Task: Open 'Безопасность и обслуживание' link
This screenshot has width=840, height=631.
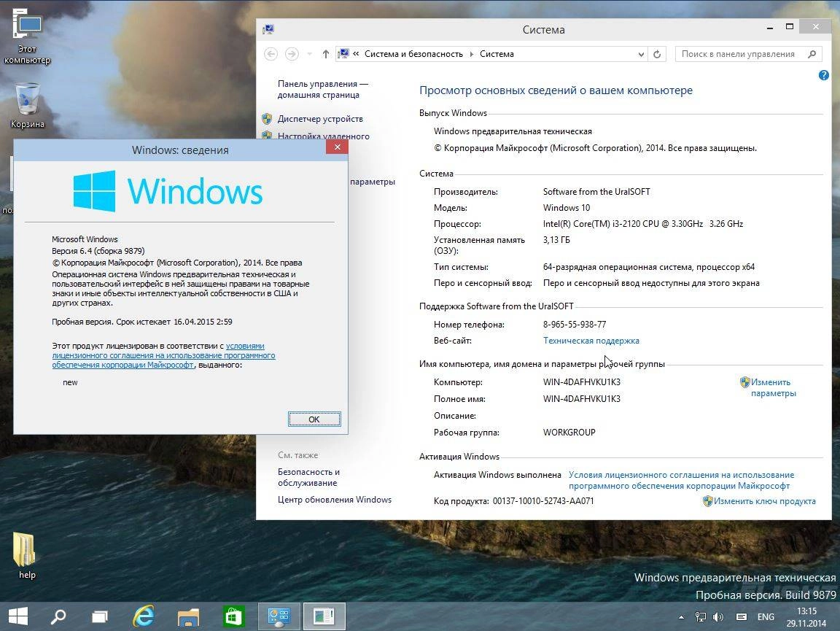Action: coord(308,477)
